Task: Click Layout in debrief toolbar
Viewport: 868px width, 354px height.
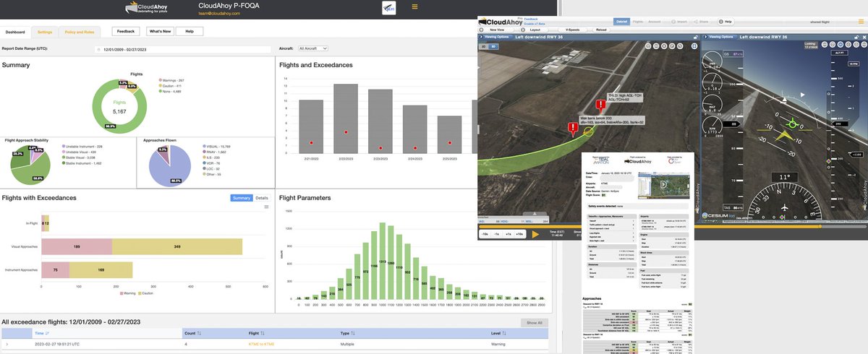Action: 535,30
